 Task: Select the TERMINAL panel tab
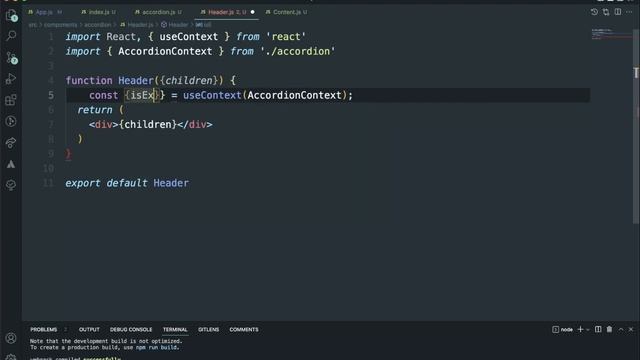[x=175, y=329]
